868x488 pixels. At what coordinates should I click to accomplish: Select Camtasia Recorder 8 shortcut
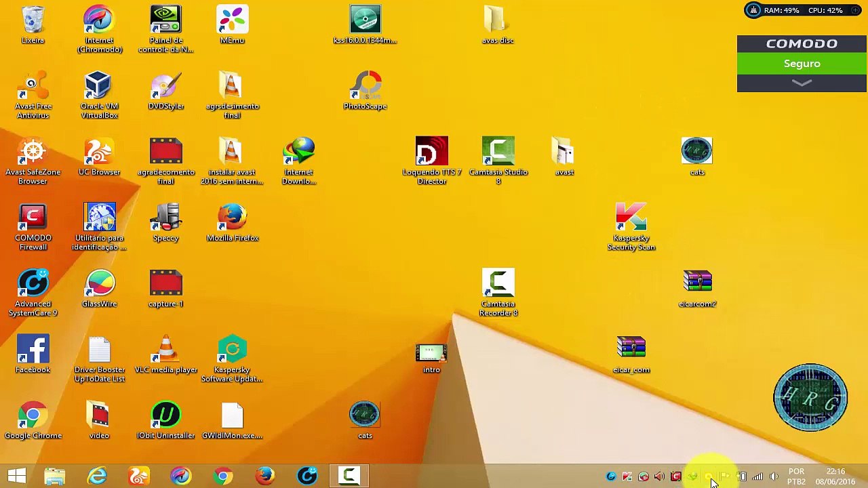point(498,293)
